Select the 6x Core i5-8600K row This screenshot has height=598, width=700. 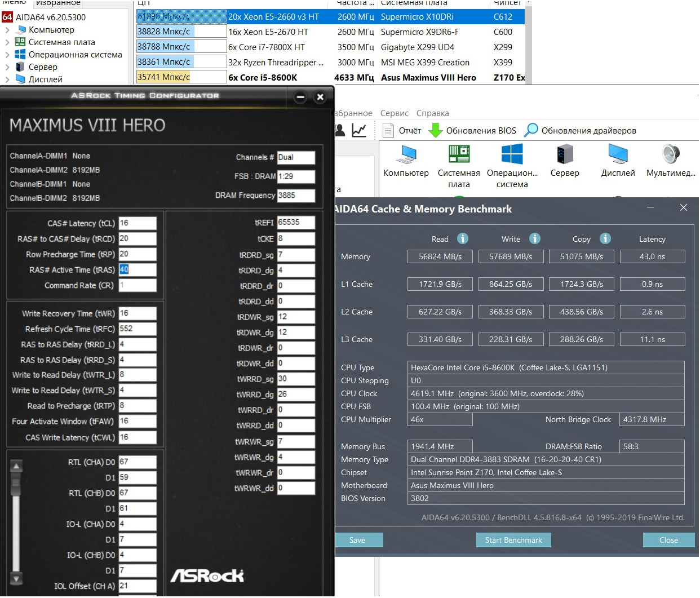pos(330,78)
